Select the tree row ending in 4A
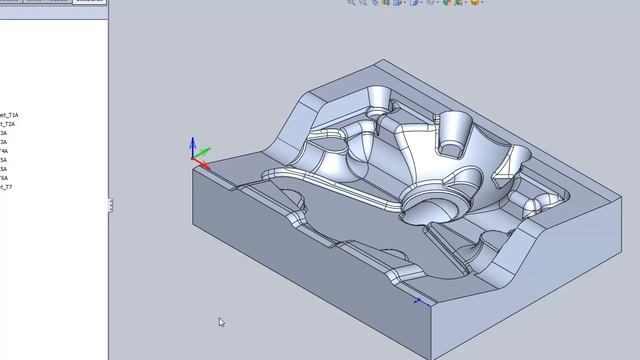This screenshot has height=360, width=640. (x=4, y=151)
